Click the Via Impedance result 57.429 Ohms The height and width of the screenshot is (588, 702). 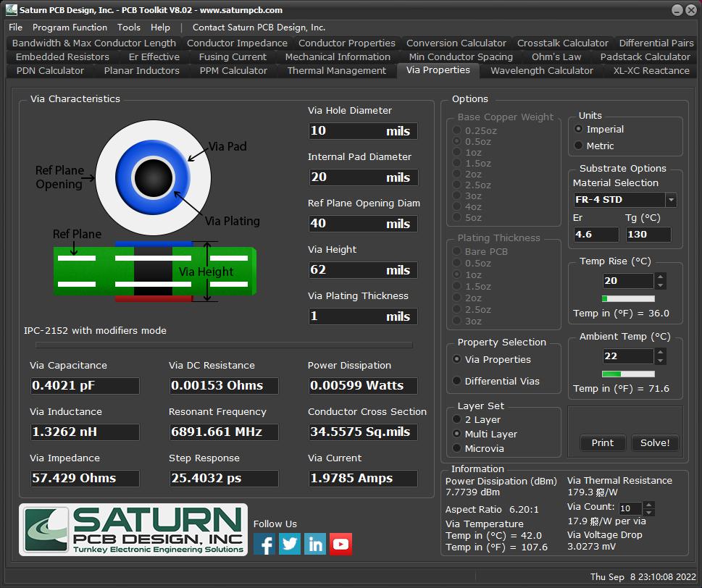[x=85, y=479]
